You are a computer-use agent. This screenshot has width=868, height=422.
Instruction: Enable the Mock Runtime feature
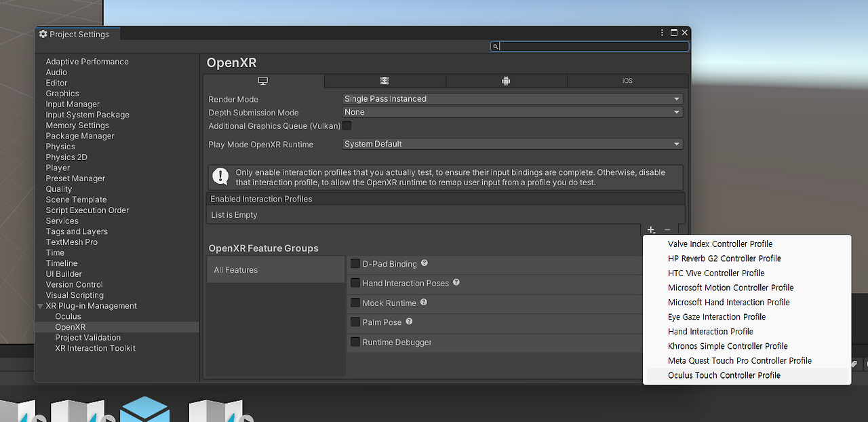(x=355, y=303)
